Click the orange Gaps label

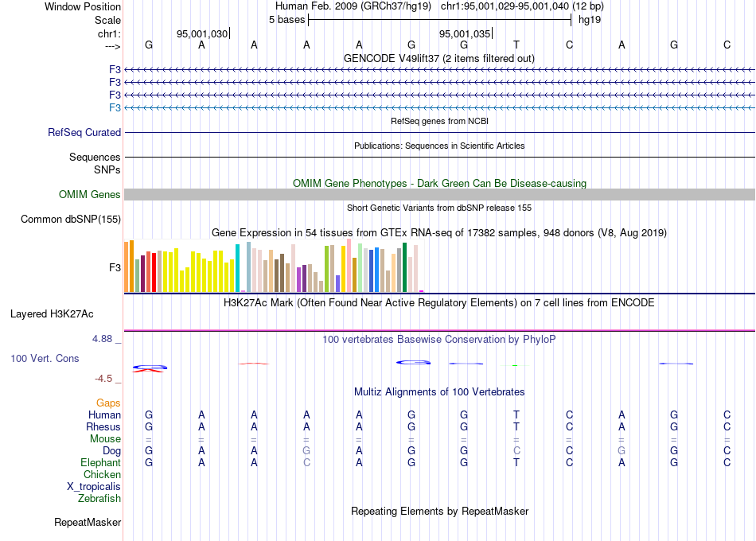click(x=108, y=403)
